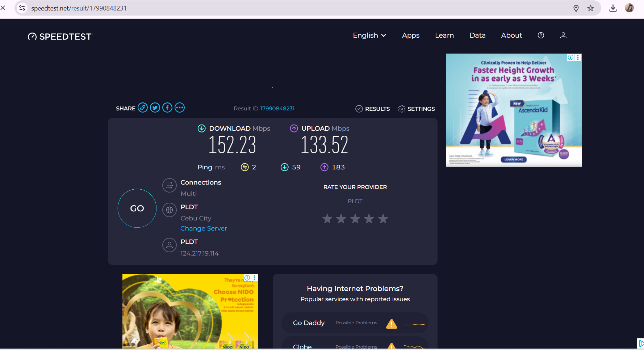The width and height of the screenshot is (644, 350).
Task: Open the Data menu
Action: 478,35
